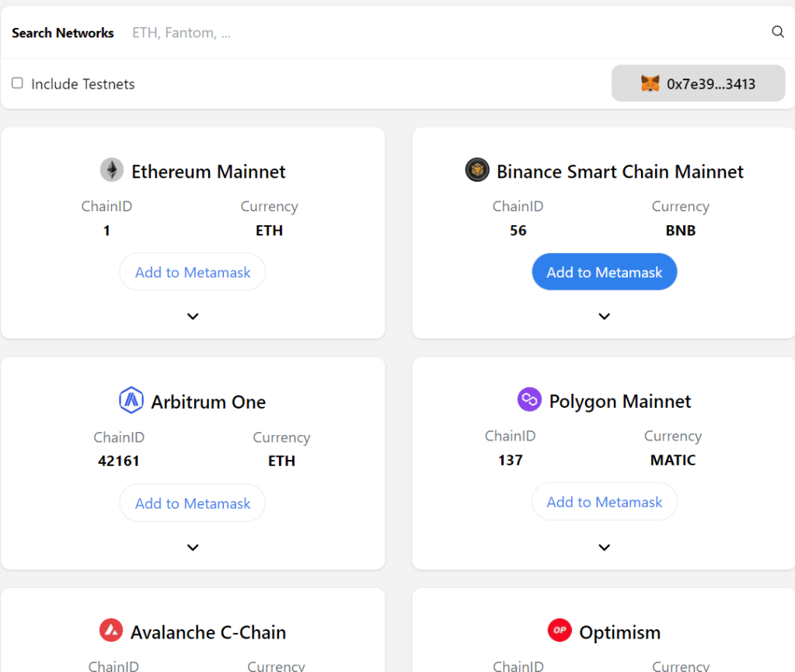Expand Binance Smart Chain details chevron
The width and height of the screenshot is (795, 672).
[x=604, y=316]
